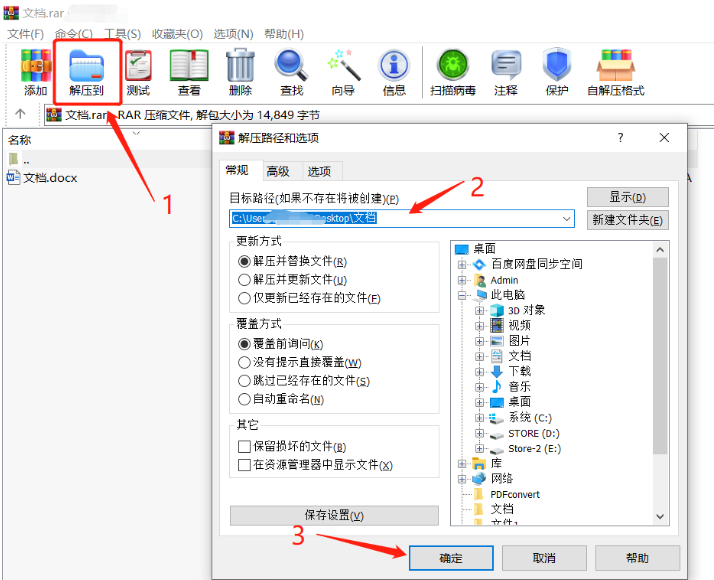
Task: Switch to the 选项 tab
Action: [x=319, y=171]
